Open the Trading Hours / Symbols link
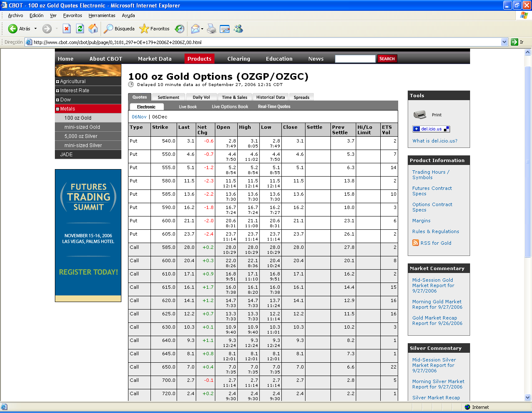 click(431, 175)
